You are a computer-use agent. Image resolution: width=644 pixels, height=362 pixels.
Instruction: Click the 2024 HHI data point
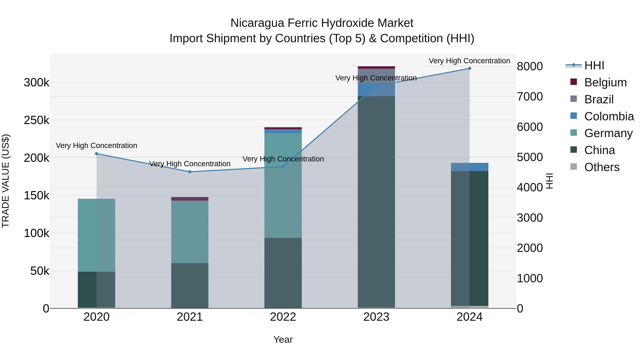[470, 68]
